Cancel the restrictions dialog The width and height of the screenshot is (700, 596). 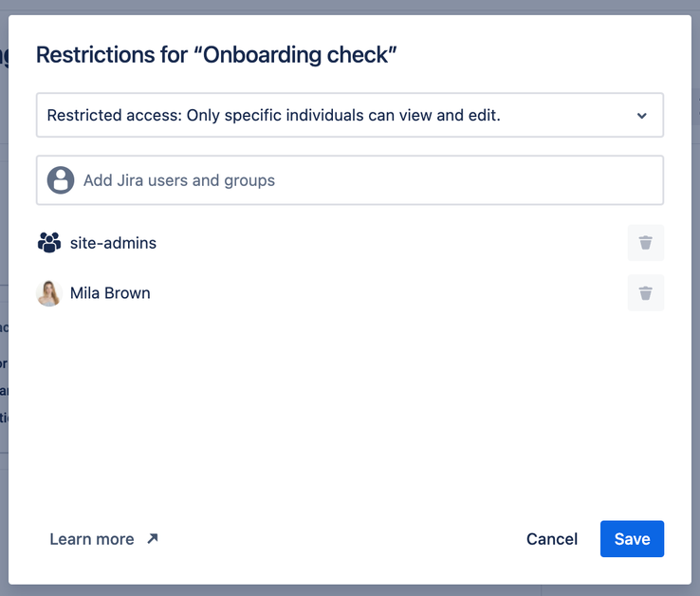552,539
